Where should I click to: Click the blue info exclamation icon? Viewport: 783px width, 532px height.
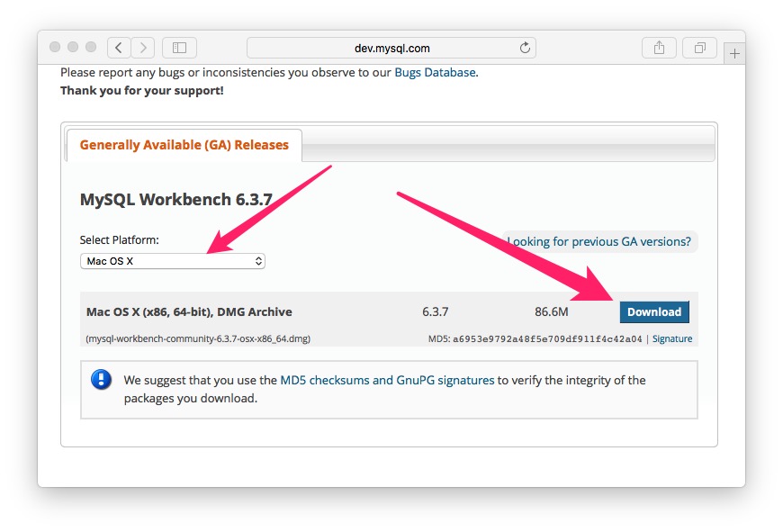(x=101, y=380)
